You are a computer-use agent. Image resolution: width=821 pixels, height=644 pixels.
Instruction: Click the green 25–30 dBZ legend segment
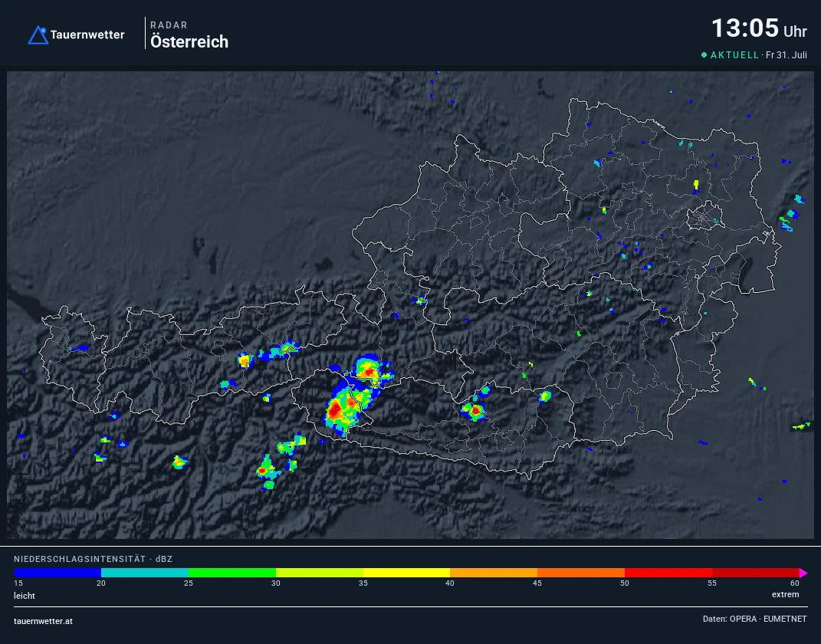(232, 573)
